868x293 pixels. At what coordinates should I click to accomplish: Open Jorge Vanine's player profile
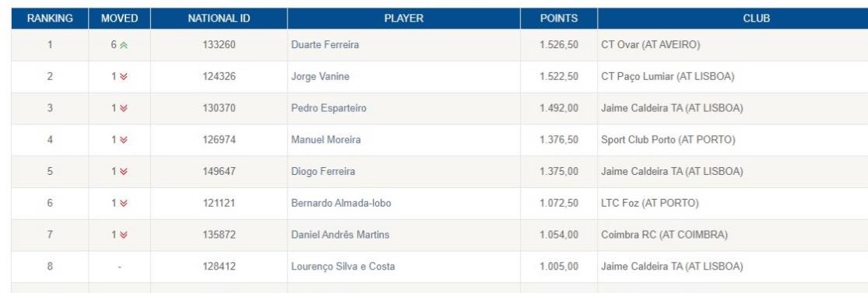click(320, 76)
